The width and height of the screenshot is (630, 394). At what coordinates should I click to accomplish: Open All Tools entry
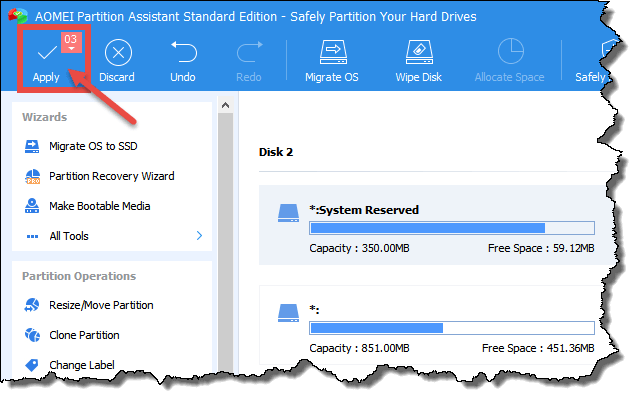(69, 236)
